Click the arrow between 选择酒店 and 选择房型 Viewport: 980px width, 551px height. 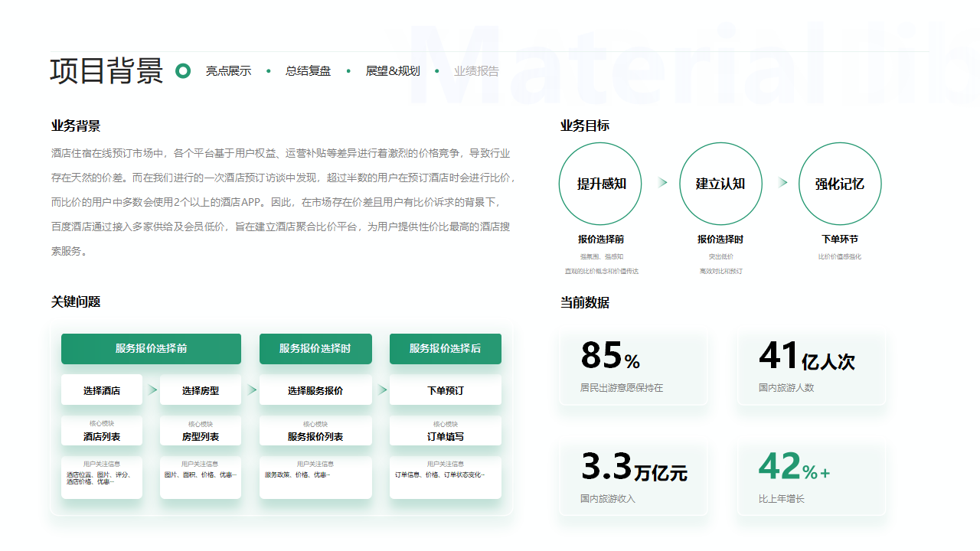[153, 390]
